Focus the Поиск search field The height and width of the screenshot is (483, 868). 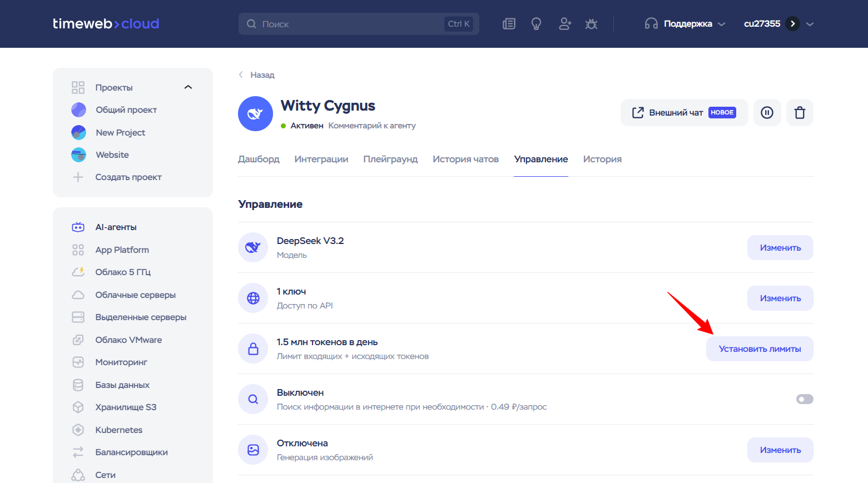359,24
